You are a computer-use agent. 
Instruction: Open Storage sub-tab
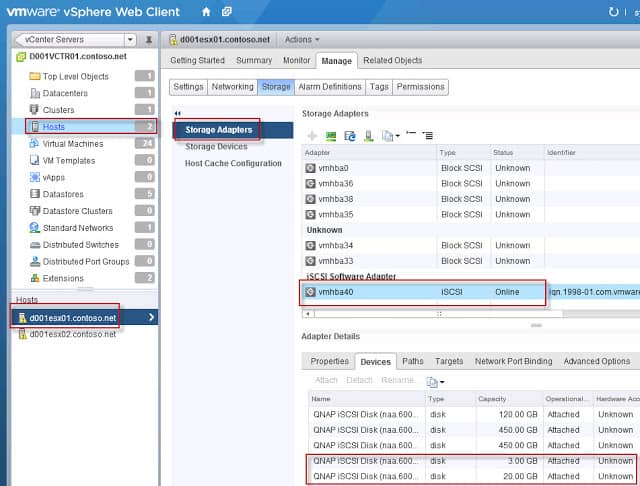pyautogui.click(x=276, y=87)
